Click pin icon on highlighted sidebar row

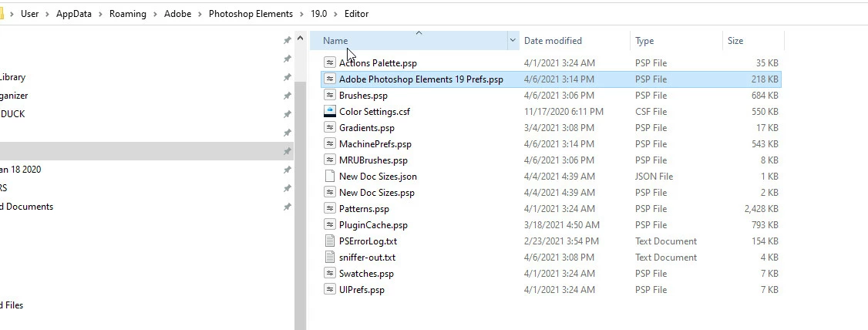pos(288,151)
